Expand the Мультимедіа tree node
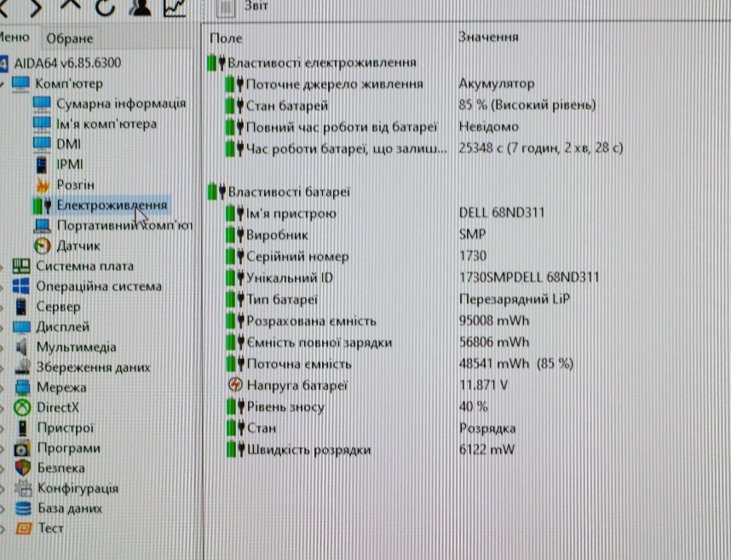Screen dimensions: 731x560 3,348
